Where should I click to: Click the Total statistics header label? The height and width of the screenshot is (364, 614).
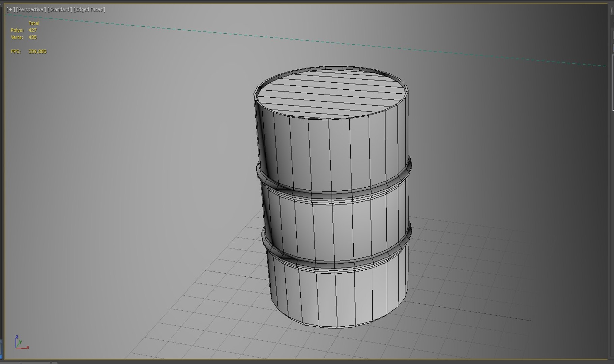point(34,23)
